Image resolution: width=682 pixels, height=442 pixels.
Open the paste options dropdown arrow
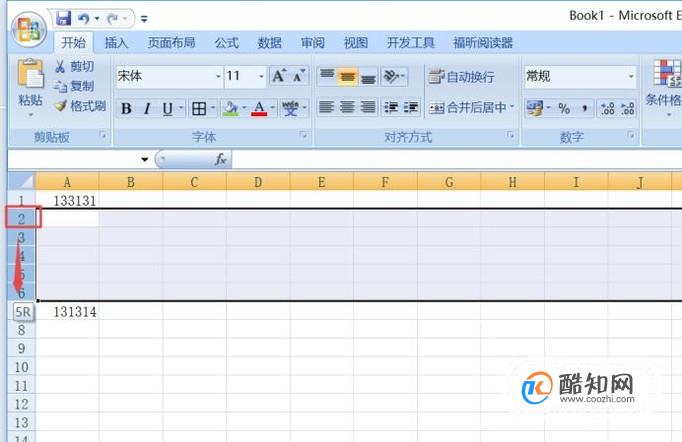click(x=30, y=115)
